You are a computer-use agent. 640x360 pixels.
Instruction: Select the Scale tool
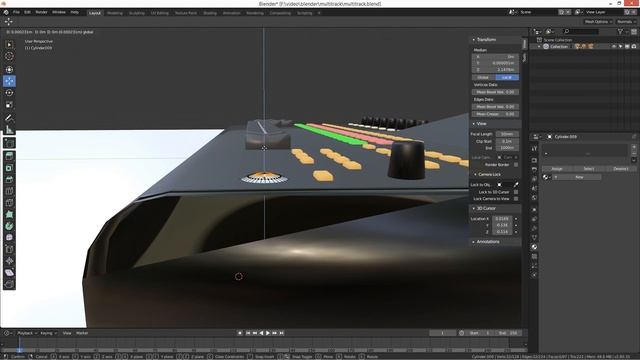(x=9, y=105)
